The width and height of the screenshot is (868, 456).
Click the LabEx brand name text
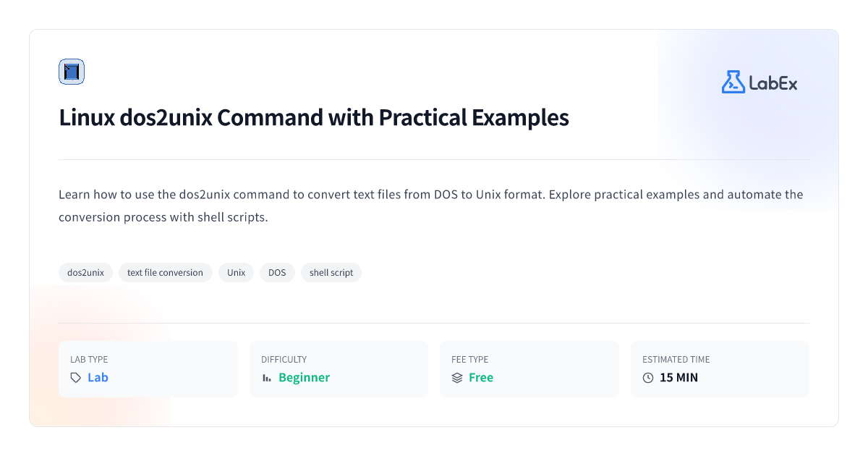tap(773, 83)
